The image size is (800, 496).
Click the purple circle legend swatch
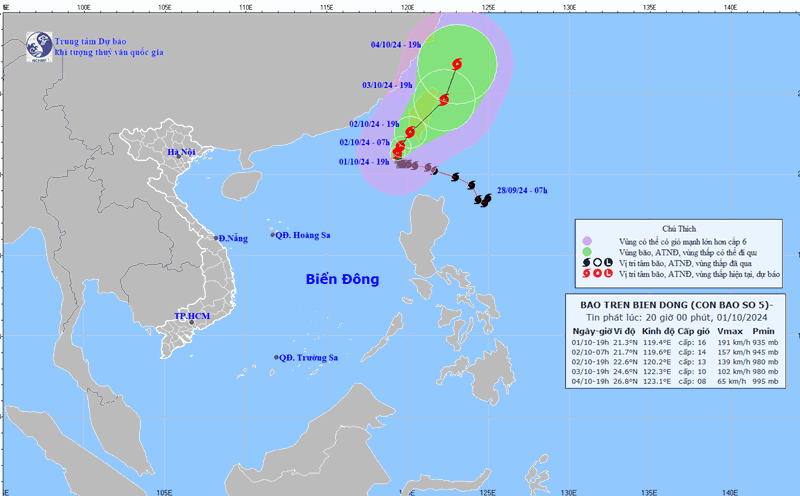pyautogui.click(x=587, y=241)
